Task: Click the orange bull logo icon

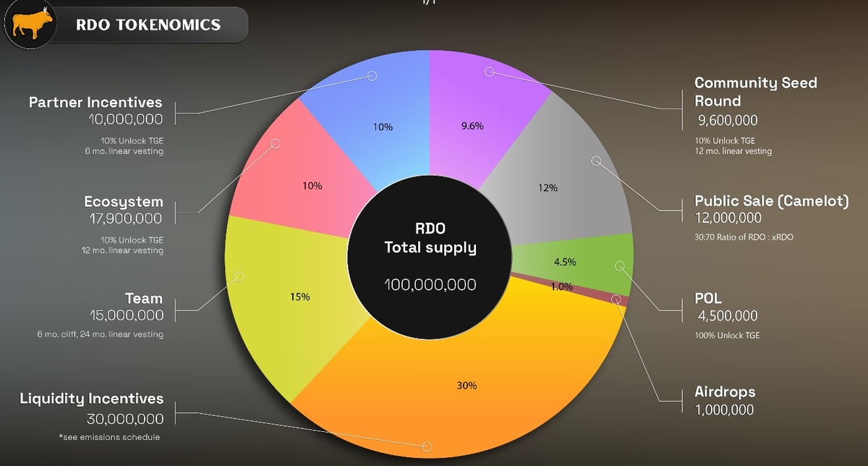Action: tap(26, 25)
